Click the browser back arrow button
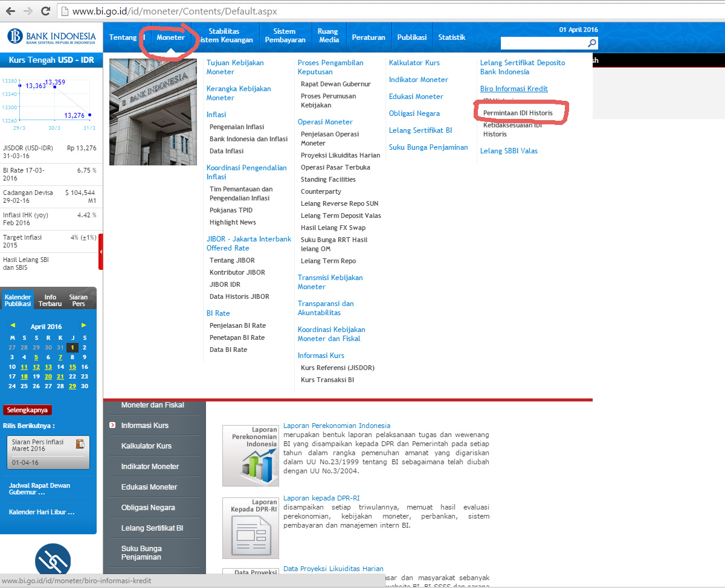 point(10,11)
